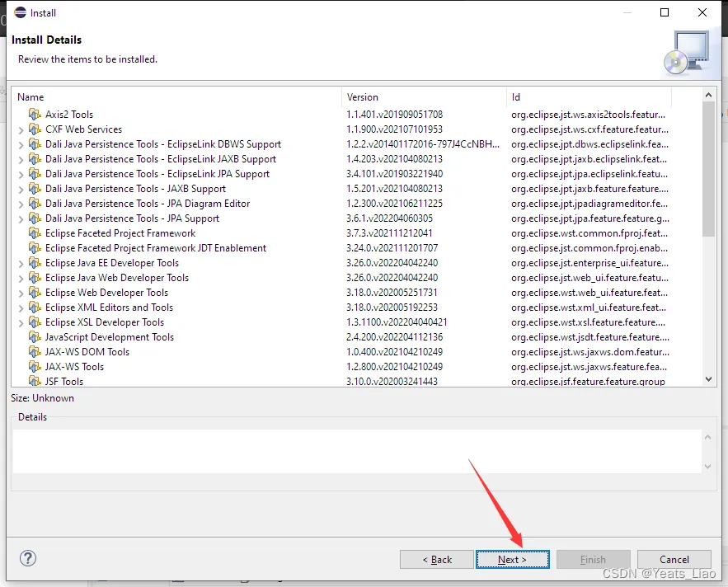The width and height of the screenshot is (728, 587).
Task: Click version 2.4.200.v202204112136
Action: (395, 337)
